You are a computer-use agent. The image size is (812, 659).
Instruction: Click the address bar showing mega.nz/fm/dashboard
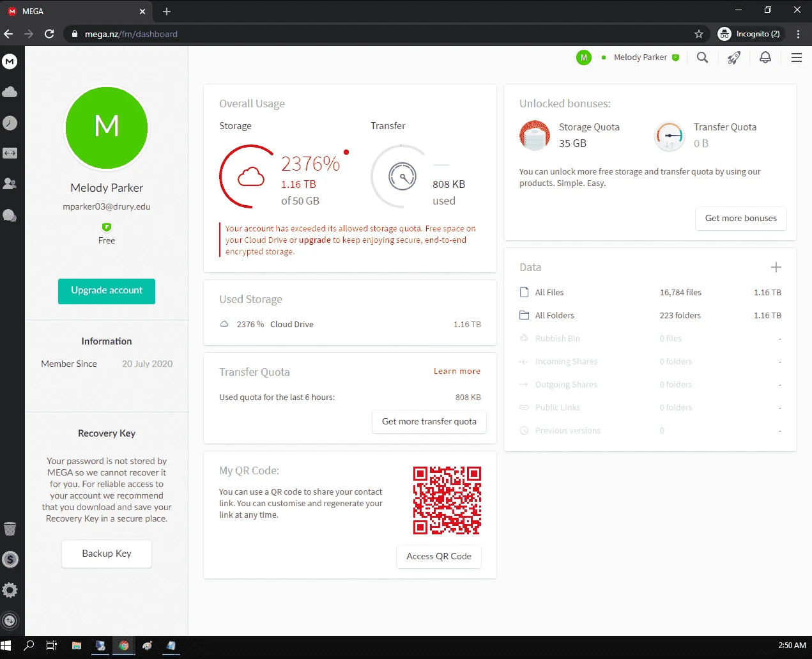coord(383,34)
